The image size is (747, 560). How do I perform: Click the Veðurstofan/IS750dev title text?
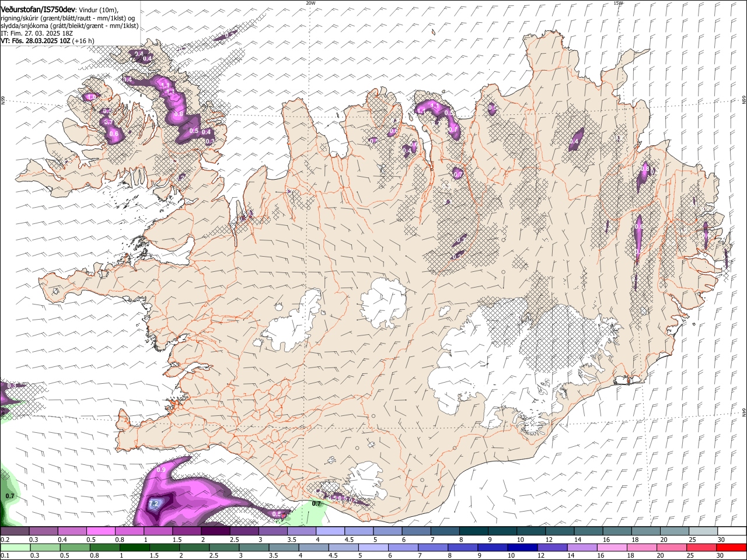[38, 9]
